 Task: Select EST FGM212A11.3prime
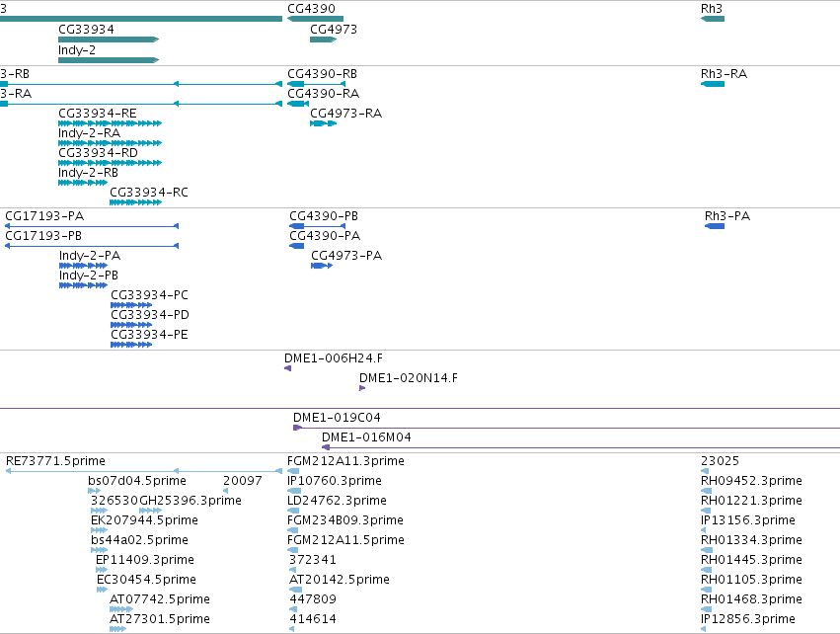point(293,471)
